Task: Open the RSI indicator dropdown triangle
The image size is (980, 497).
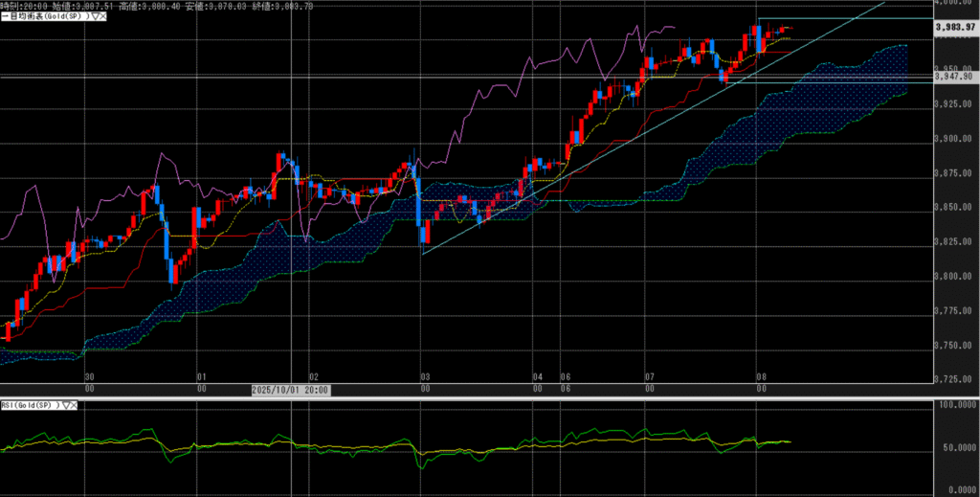Action: [66, 405]
